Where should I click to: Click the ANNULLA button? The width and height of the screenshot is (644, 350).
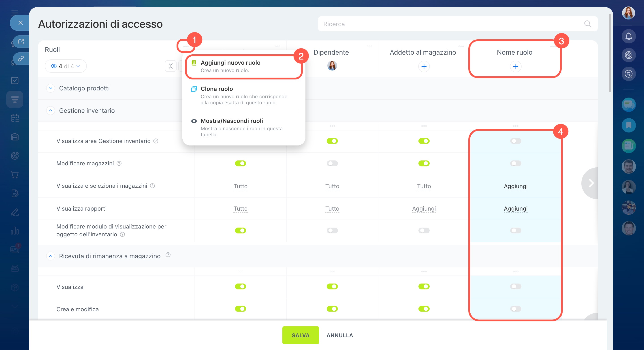pyautogui.click(x=339, y=335)
